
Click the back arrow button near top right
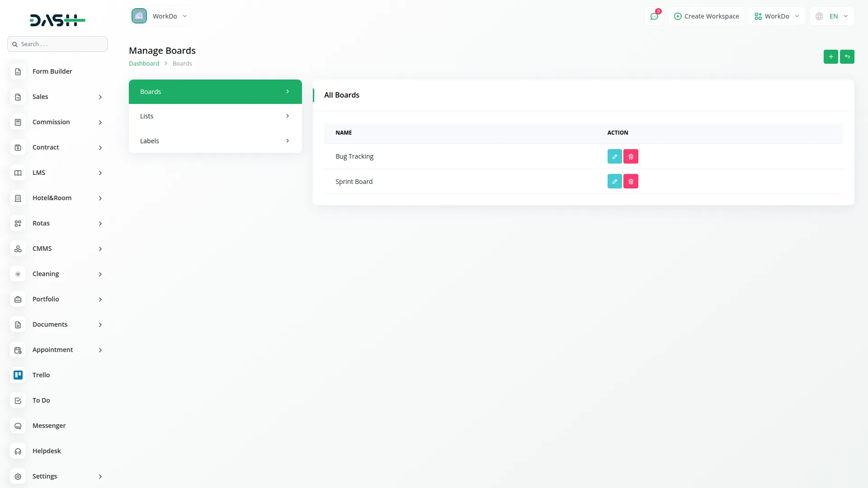coord(848,56)
